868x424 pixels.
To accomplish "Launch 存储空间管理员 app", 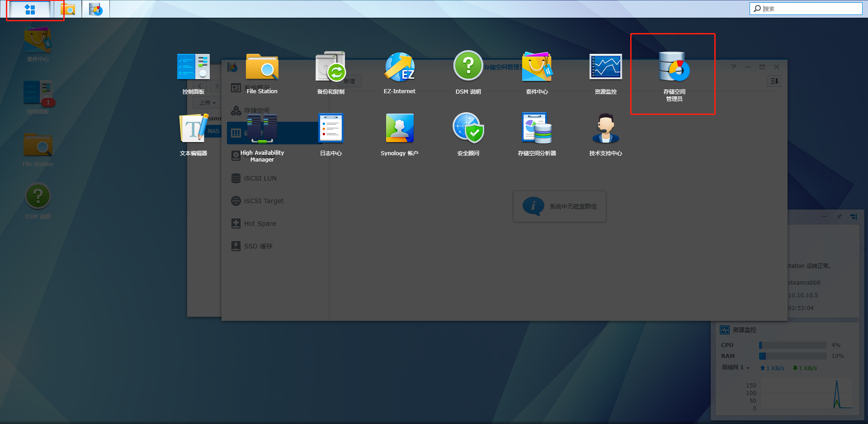I will (674, 76).
